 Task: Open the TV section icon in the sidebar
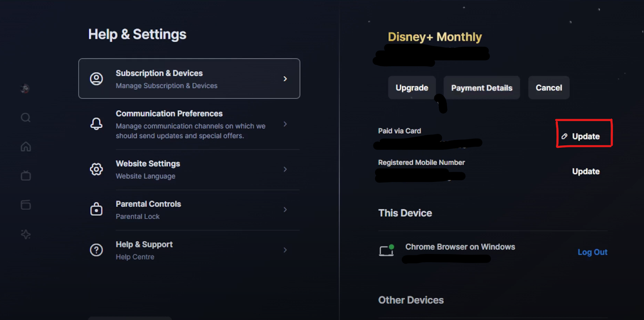(x=26, y=175)
